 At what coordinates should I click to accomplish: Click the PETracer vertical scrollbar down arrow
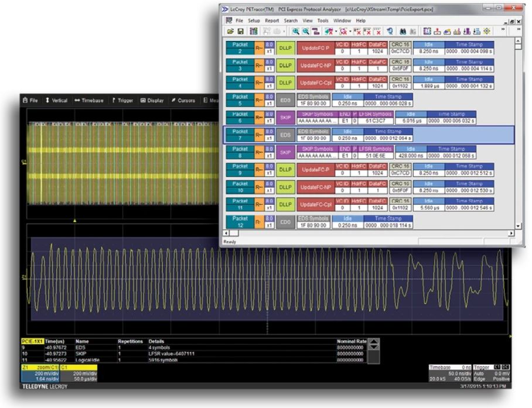point(518,226)
